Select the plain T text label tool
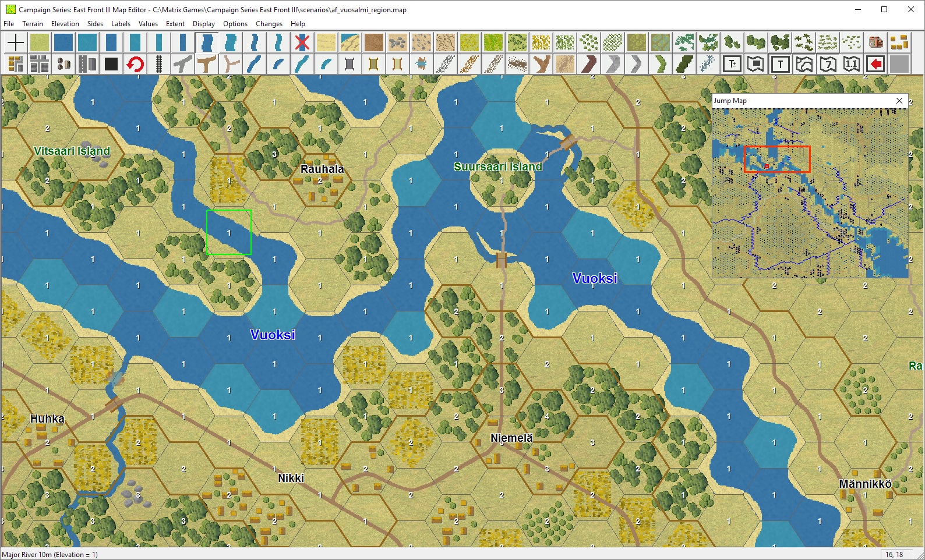This screenshot has height=560, width=925. click(x=779, y=63)
